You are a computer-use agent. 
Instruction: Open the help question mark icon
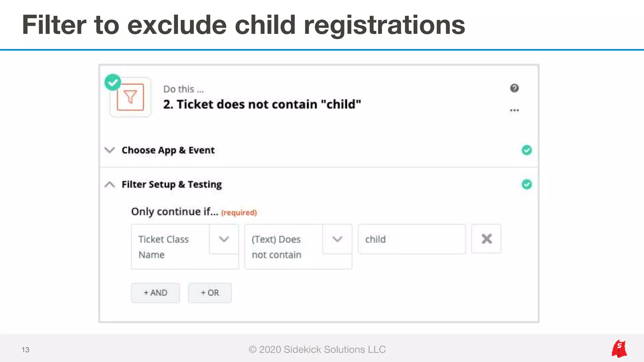click(x=514, y=88)
